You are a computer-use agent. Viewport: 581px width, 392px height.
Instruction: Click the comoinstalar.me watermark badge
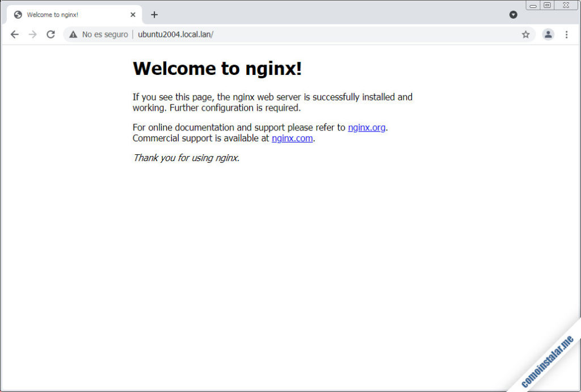(x=549, y=361)
